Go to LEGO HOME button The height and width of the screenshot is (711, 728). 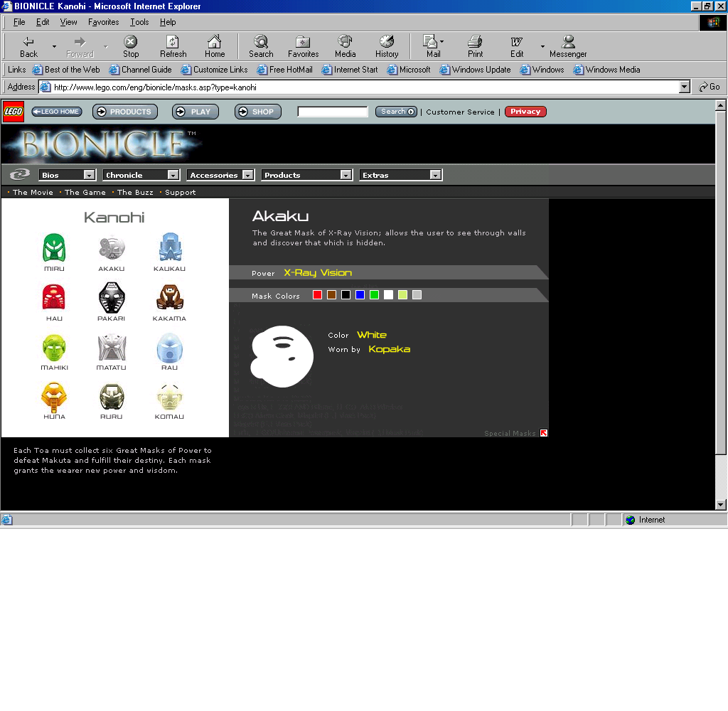57,112
